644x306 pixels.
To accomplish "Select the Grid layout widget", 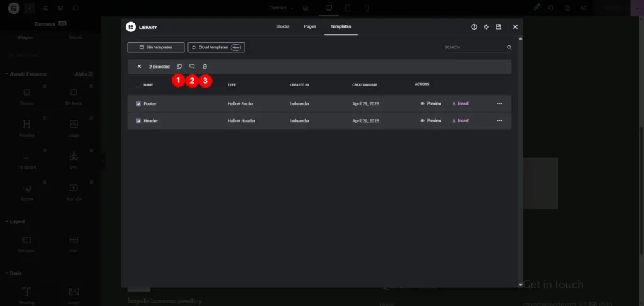I will (74, 244).
